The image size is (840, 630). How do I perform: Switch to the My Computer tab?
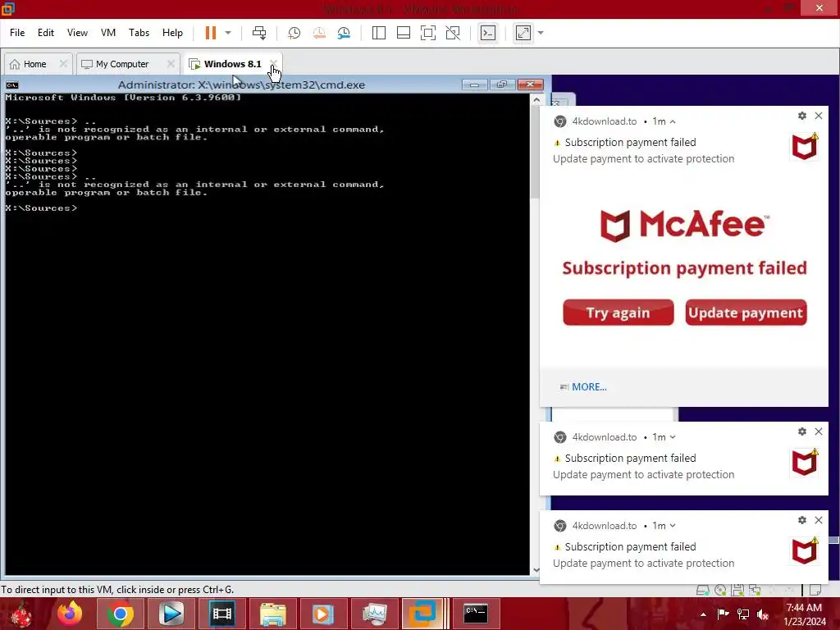(x=122, y=64)
